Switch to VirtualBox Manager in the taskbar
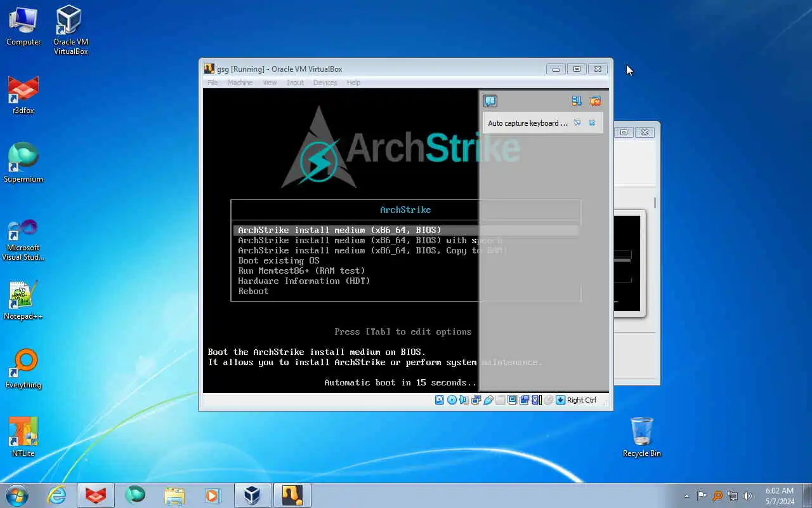 (x=252, y=495)
